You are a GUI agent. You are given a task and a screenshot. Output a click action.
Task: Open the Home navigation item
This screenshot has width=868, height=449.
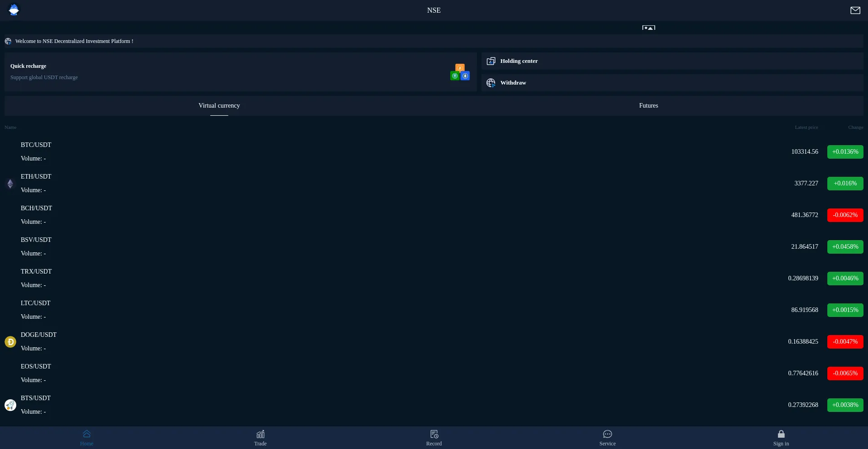point(87,438)
